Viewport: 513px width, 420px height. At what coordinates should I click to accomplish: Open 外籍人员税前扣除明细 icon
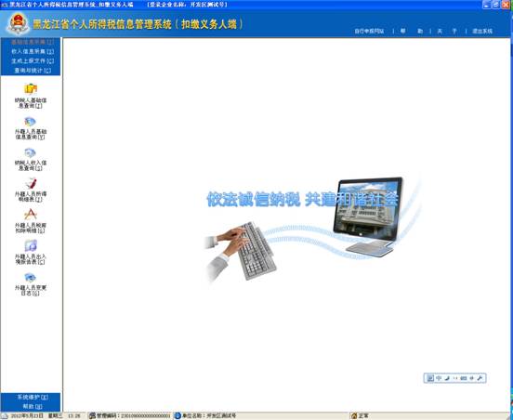pos(31,215)
